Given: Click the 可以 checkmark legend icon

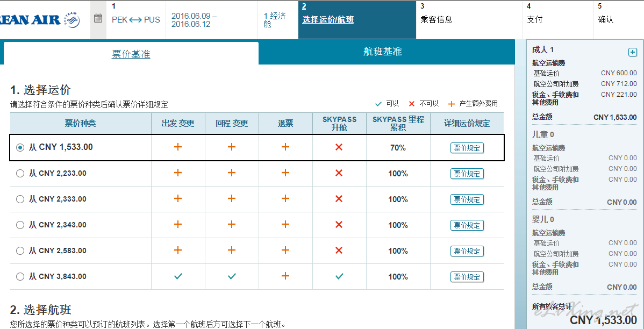Looking at the screenshot, I should 378,104.
